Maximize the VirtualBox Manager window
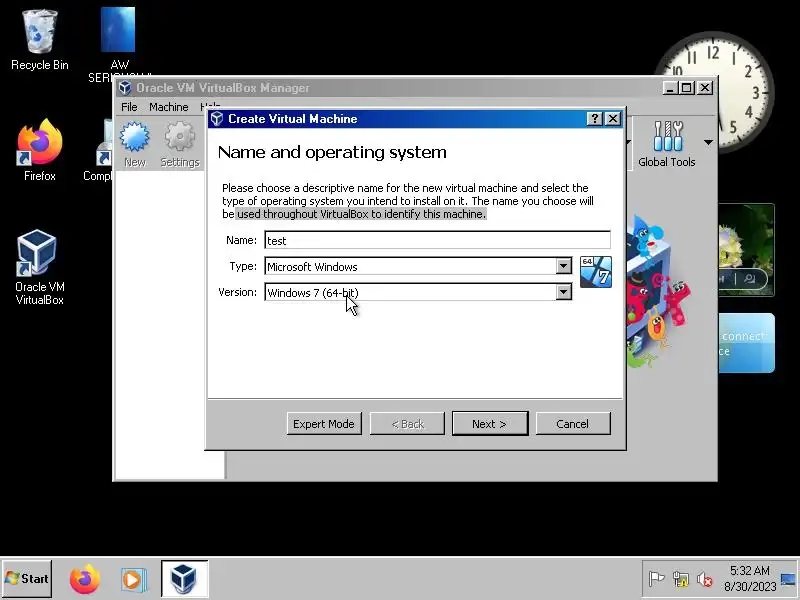Viewport: 800px width, 600px height. (x=687, y=88)
